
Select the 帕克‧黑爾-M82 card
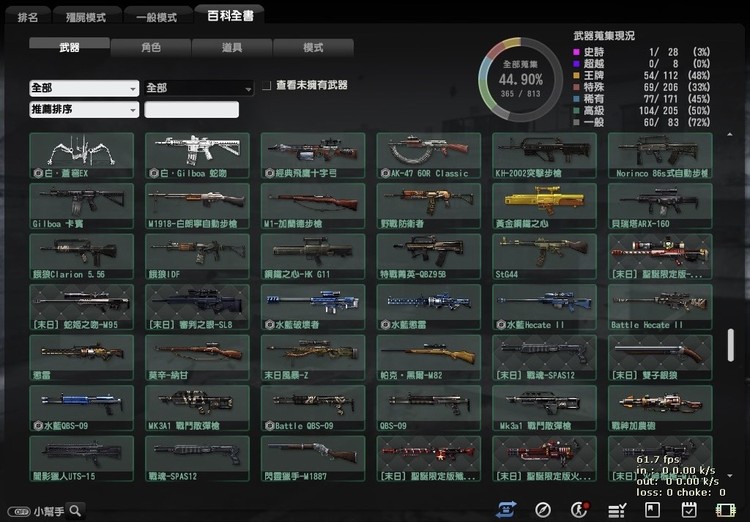[x=429, y=358]
